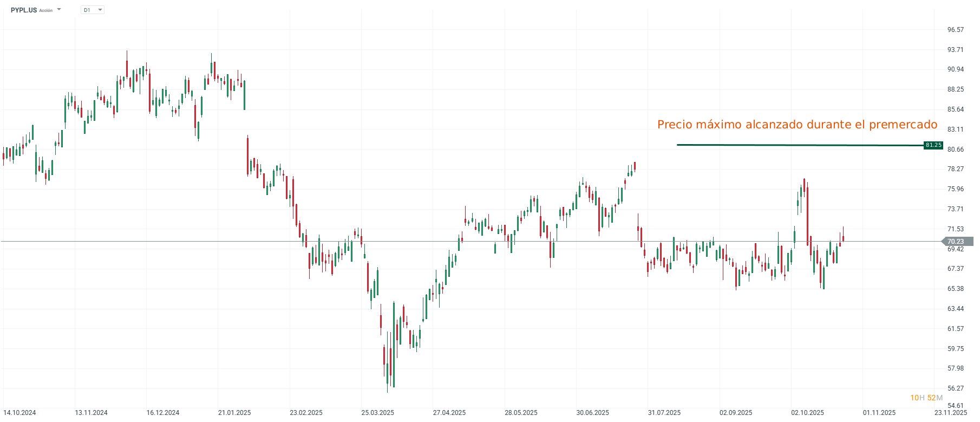The width and height of the screenshot is (980, 422).
Task: Click the 23.11.2025 date on time axis
Action: click(x=950, y=413)
